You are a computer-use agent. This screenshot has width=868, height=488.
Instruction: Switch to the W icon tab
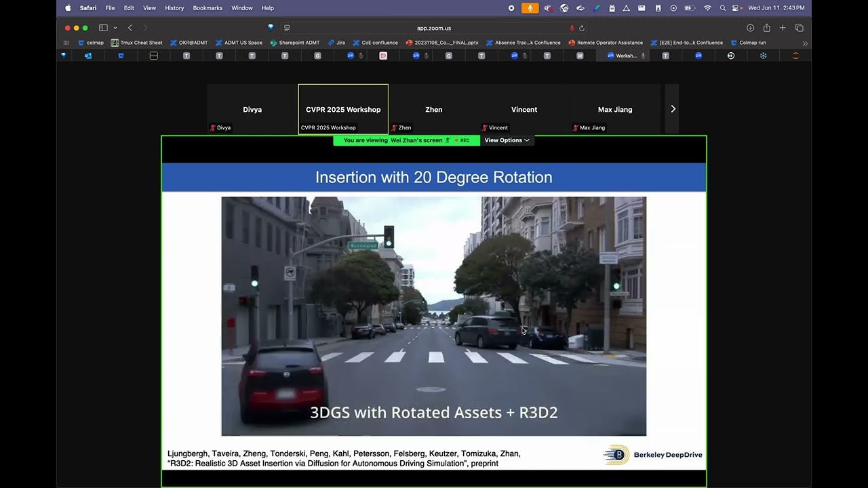click(580, 56)
